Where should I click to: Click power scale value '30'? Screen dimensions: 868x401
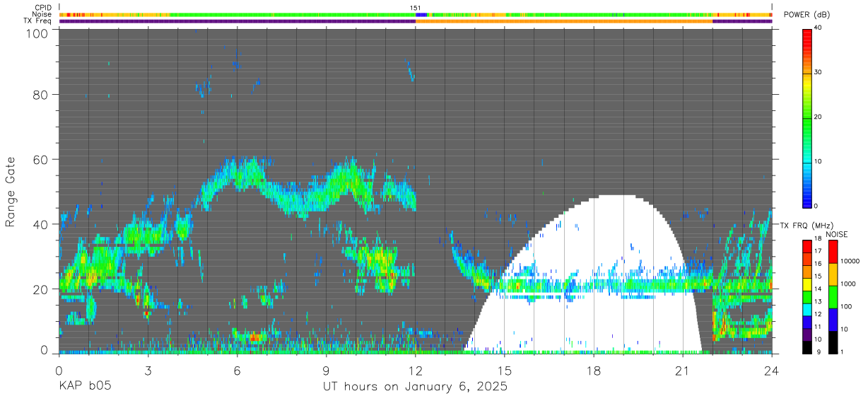click(x=818, y=73)
